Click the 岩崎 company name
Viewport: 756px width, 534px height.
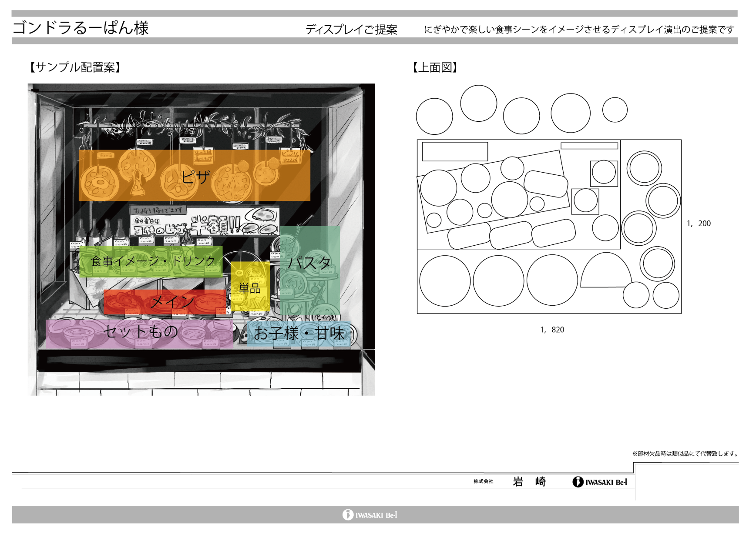[529, 482]
